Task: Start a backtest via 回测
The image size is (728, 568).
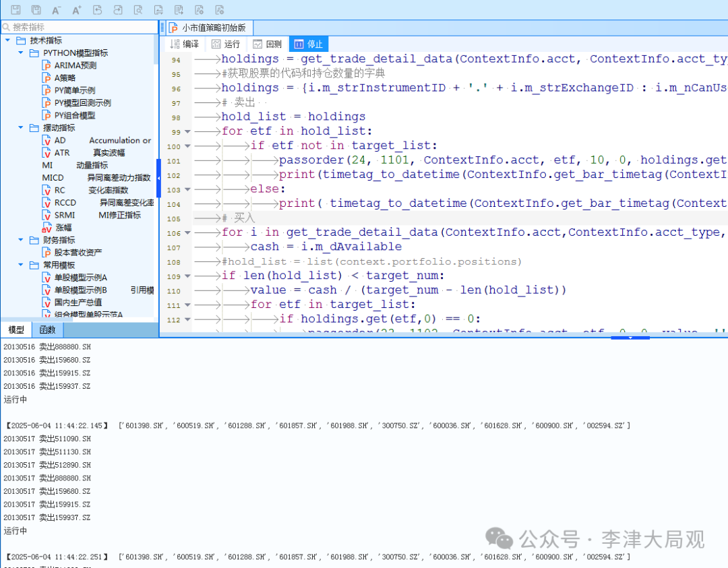Action: 268,43
